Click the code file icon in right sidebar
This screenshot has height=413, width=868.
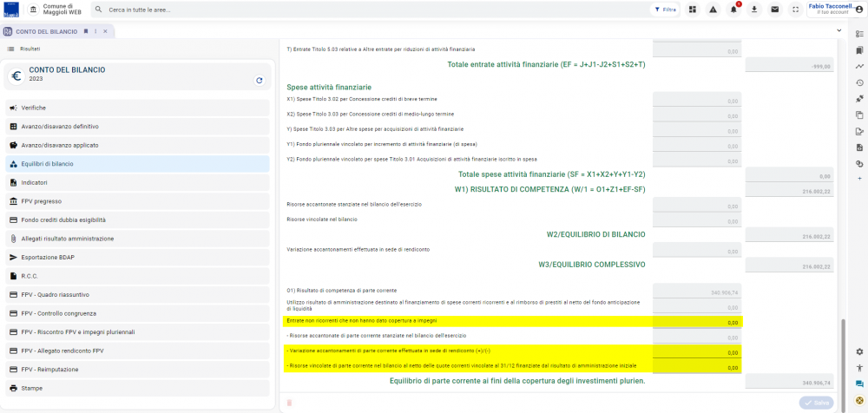[859, 147]
